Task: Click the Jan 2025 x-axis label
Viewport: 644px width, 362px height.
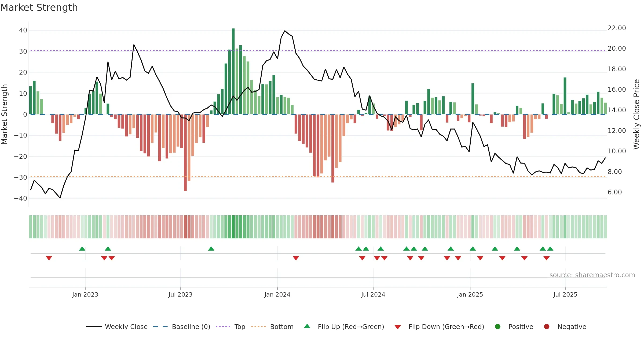Action: [470, 294]
